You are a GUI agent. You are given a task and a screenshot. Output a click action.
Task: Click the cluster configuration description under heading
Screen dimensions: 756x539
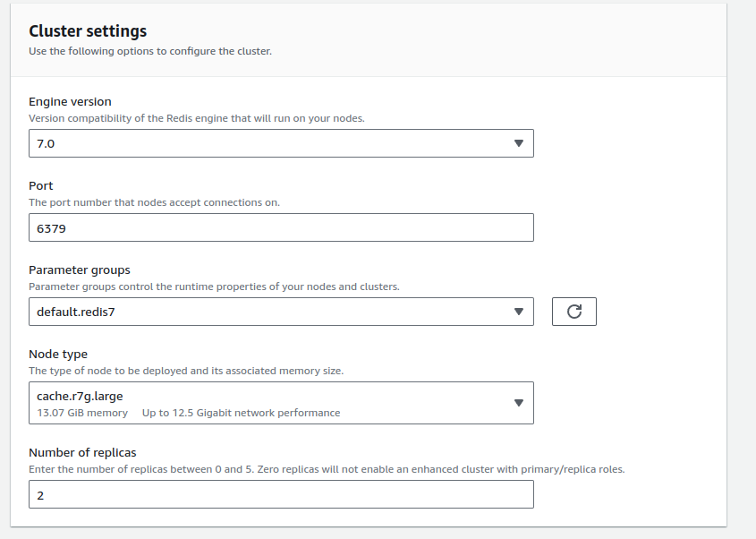[x=149, y=51]
